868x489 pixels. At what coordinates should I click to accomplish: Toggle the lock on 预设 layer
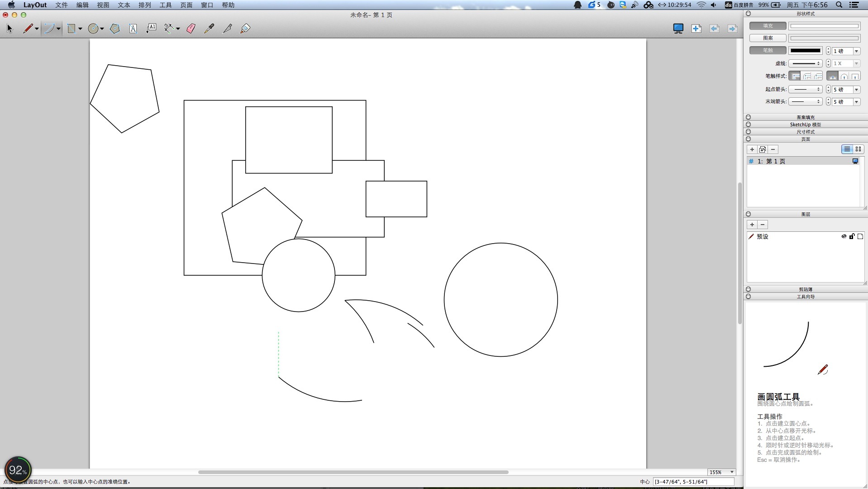852,236
